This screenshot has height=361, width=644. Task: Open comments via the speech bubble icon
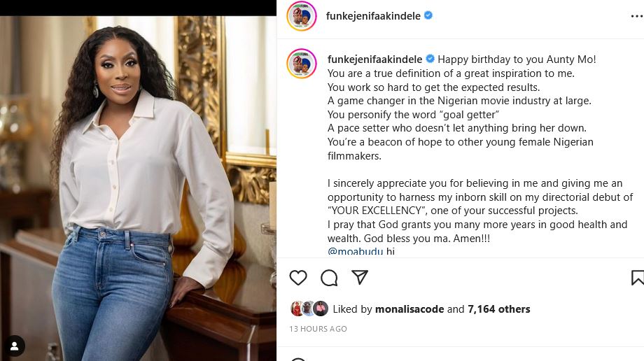click(x=329, y=278)
